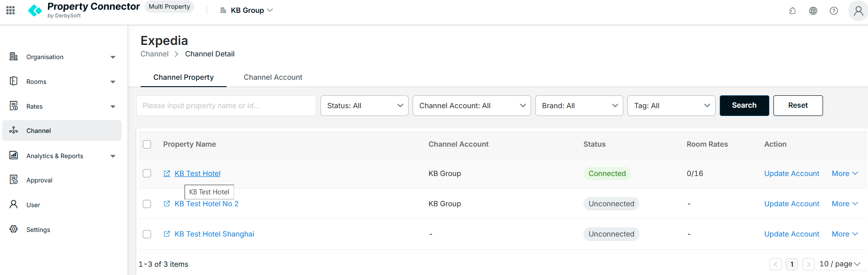Open the Status: All dropdown
The width and height of the screenshot is (868, 275).
point(364,105)
